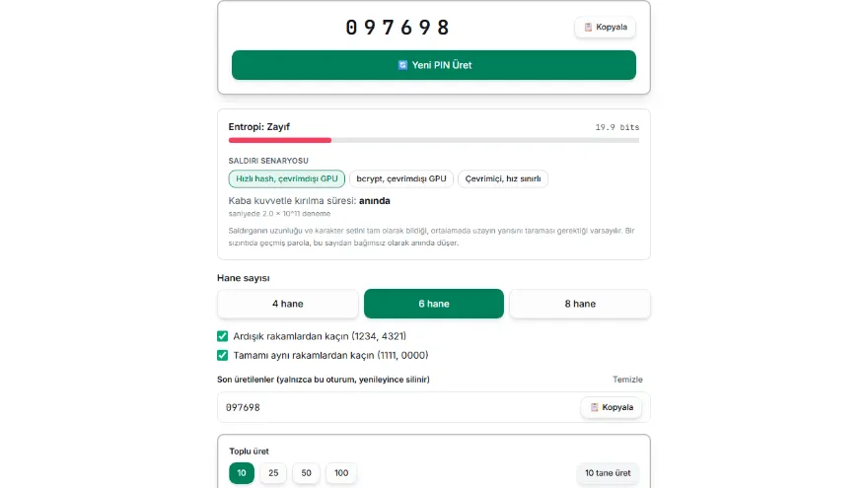Click the 10 tane üret button
The image size is (868, 488).
click(608, 473)
